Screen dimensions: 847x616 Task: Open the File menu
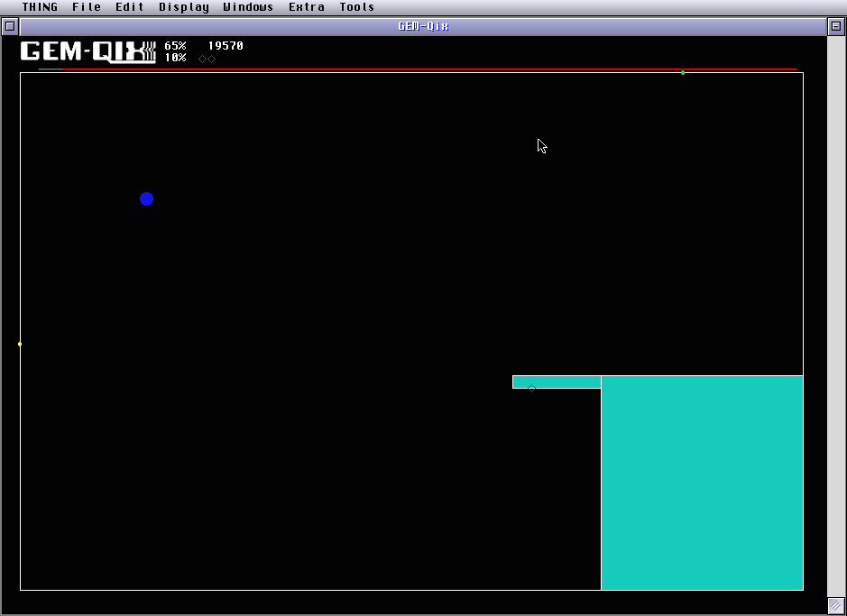click(x=87, y=7)
